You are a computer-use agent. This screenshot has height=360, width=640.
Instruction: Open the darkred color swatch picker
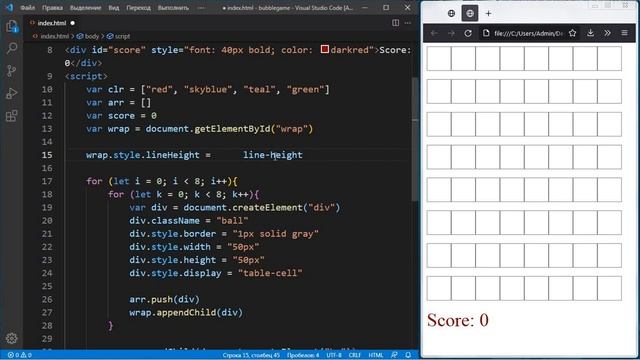point(324,49)
